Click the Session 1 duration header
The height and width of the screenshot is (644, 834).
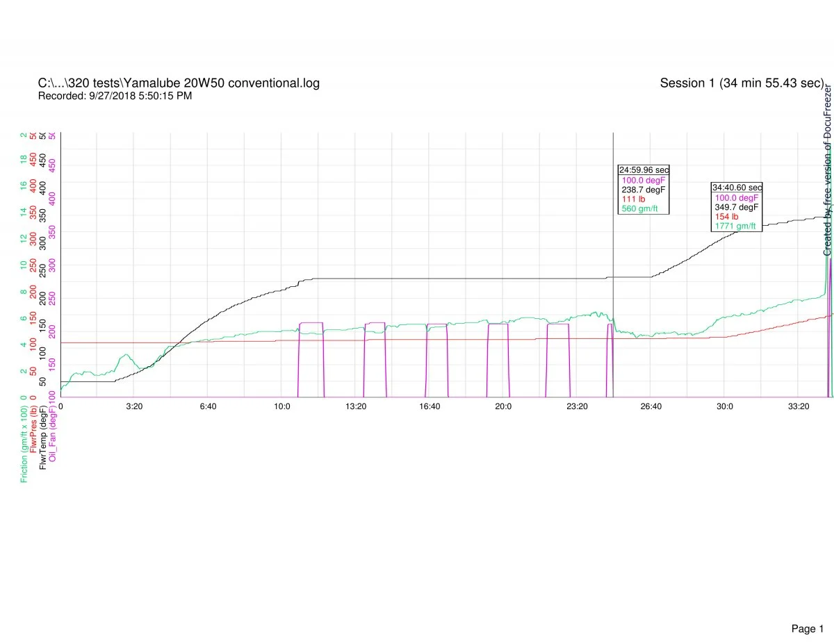click(x=742, y=83)
